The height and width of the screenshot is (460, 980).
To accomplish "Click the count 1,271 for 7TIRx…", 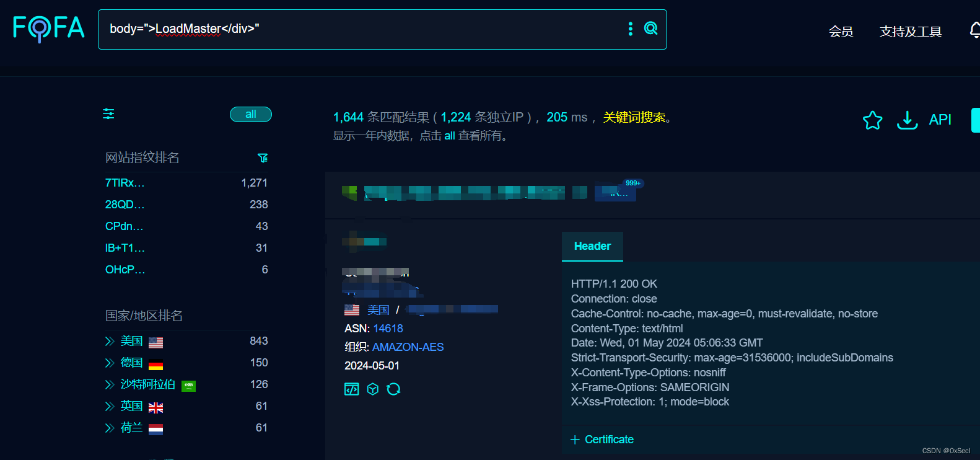I will pyautogui.click(x=255, y=183).
